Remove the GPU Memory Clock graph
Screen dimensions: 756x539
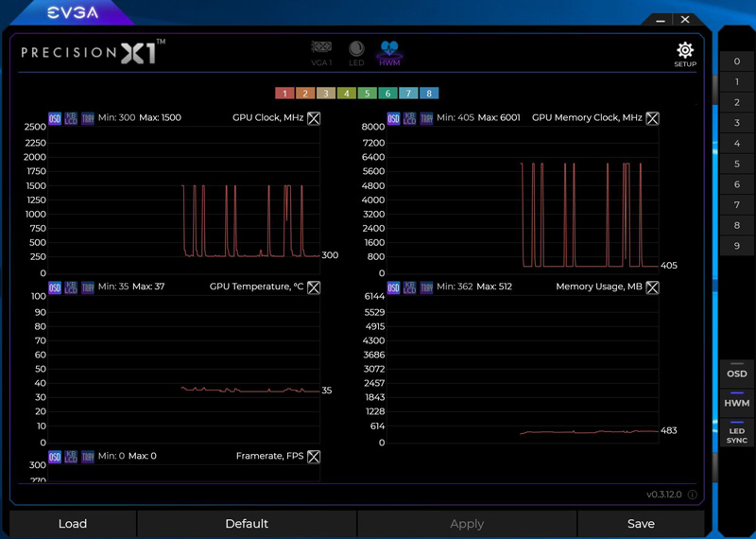pyautogui.click(x=652, y=118)
